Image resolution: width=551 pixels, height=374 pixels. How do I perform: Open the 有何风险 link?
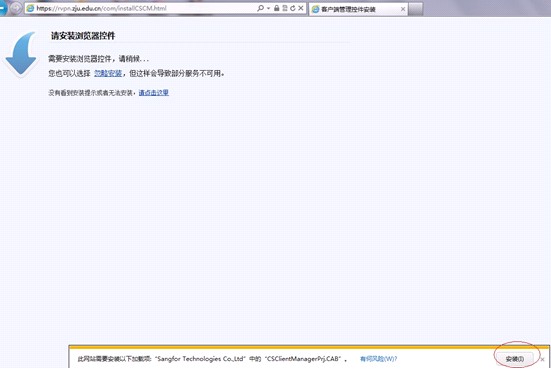point(378,359)
